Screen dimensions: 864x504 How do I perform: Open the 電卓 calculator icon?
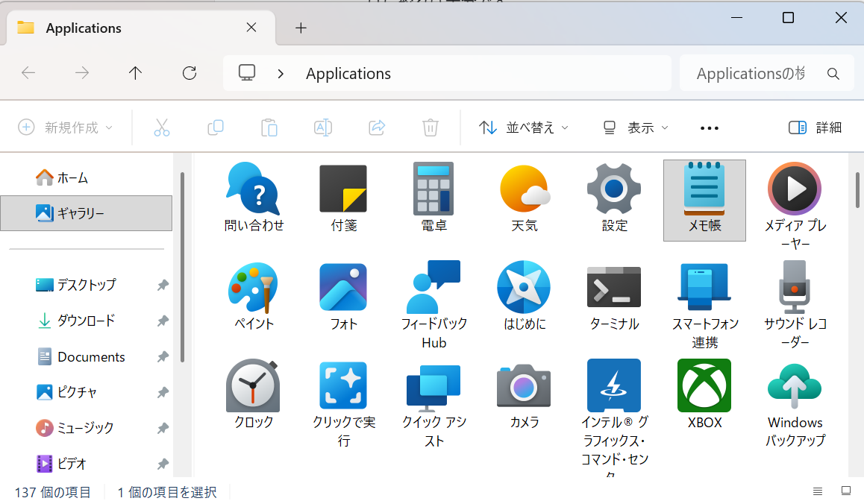(x=433, y=189)
